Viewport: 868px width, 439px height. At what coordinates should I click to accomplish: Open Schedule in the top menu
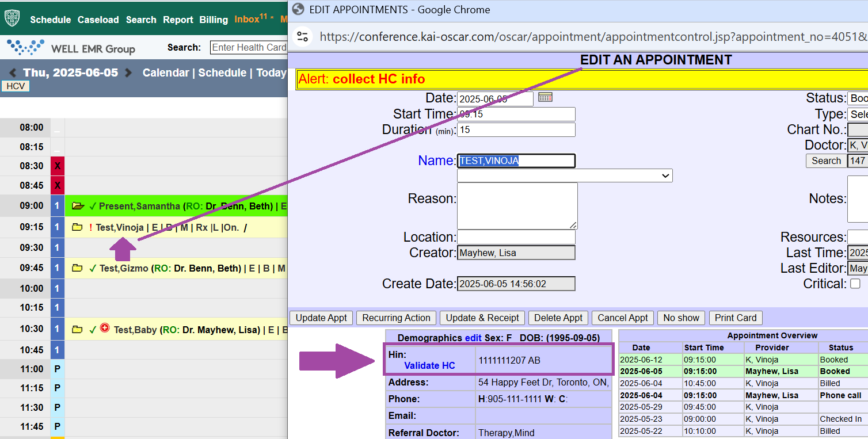pyautogui.click(x=51, y=20)
